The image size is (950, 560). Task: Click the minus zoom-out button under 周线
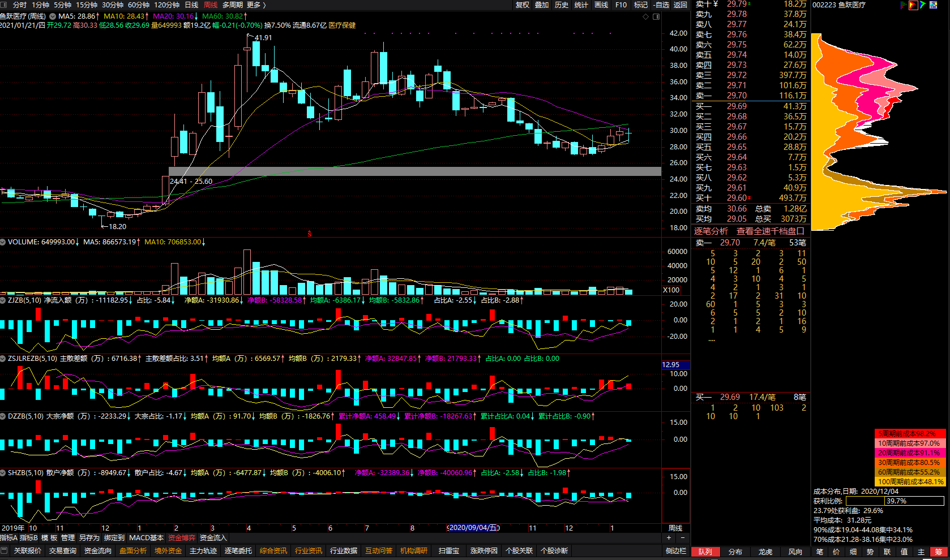pos(682,538)
